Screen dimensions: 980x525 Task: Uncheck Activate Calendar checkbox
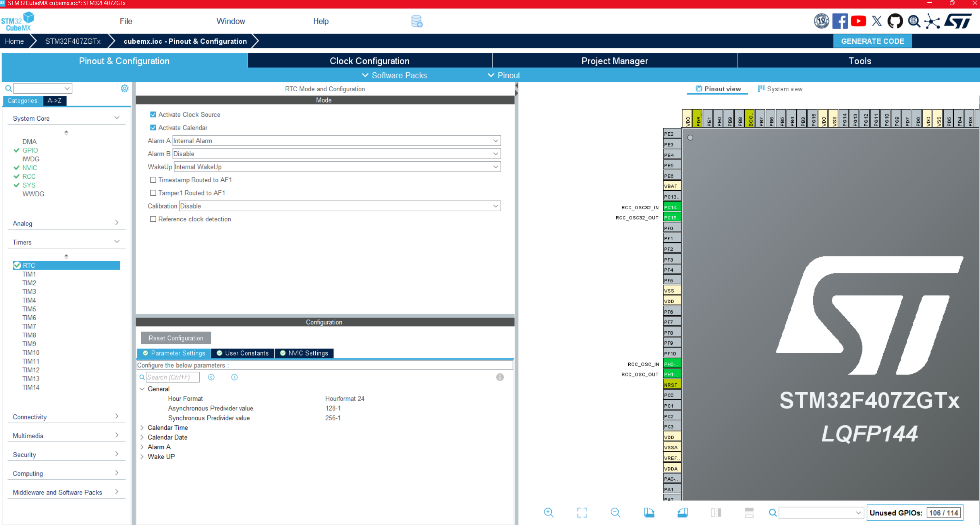click(153, 128)
